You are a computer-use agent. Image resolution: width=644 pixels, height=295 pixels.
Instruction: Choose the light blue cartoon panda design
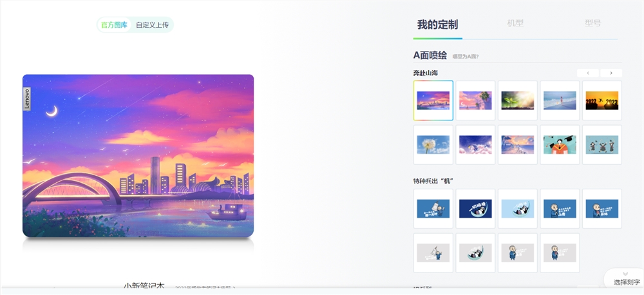click(x=518, y=208)
